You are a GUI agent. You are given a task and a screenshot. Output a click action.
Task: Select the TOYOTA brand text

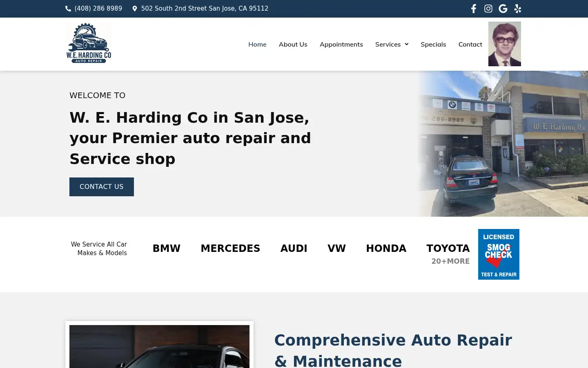[x=448, y=248]
